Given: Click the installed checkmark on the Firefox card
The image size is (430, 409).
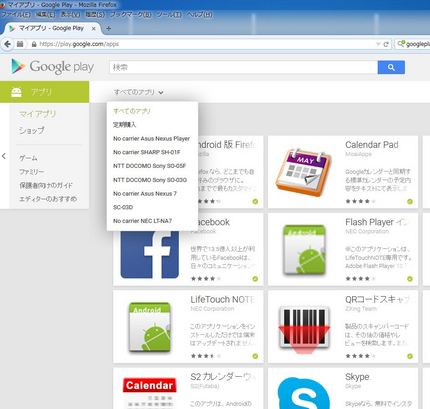Looking at the screenshot, I should (x=255, y=201).
